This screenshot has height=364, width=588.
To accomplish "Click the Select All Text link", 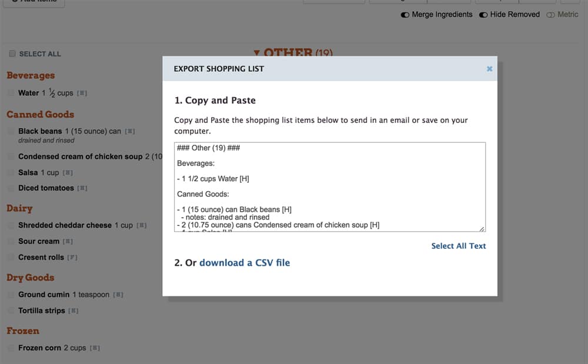I will tap(459, 246).
